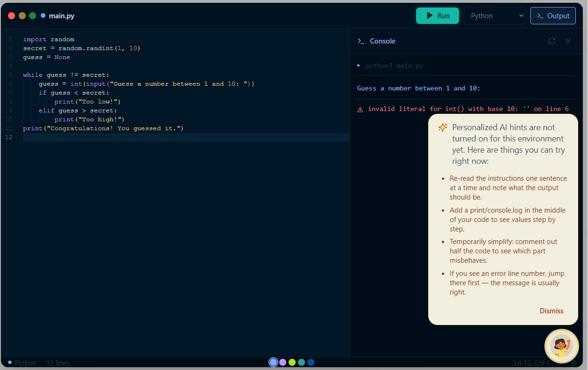Dismiss the AI hints popup
Image resolution: width=588 pixels, height=370 pixels.
point(551,311)
